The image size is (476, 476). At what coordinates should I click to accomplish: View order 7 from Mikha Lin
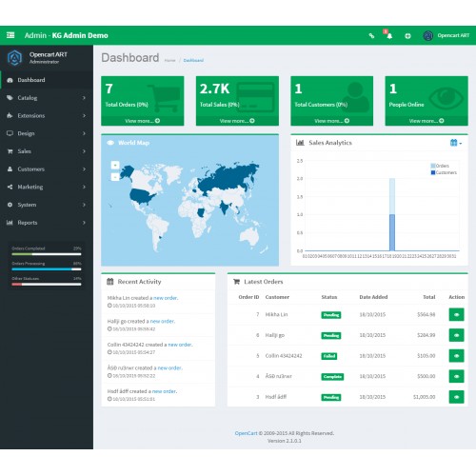point(456,314)
